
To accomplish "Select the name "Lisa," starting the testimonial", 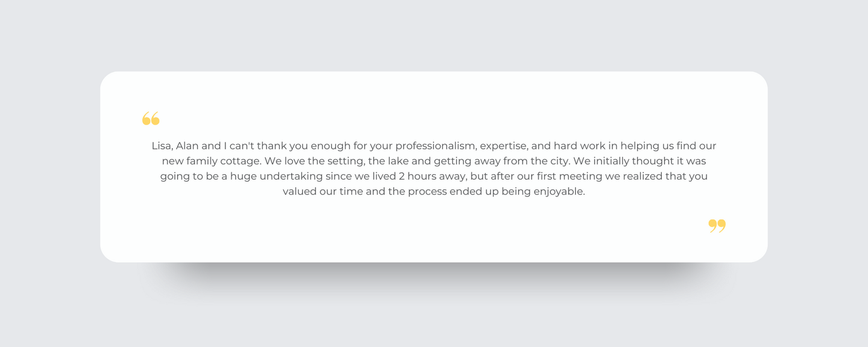I will pos(162,146).
